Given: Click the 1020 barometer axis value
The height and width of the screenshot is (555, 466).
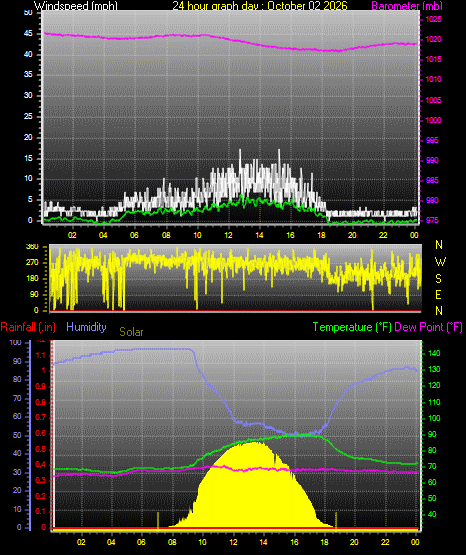Looking at the screenshot, I should [x=433, y=39].
